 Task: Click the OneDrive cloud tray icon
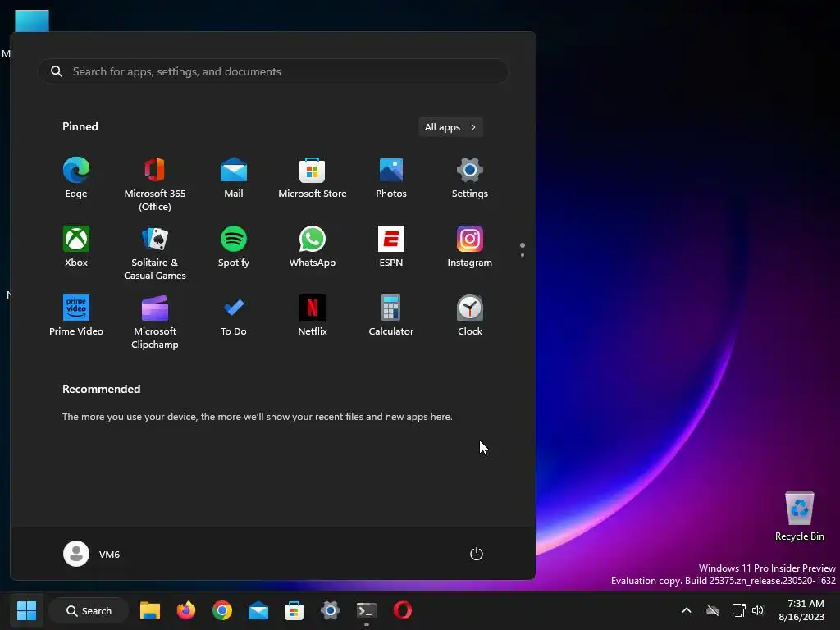pos(713,610)
